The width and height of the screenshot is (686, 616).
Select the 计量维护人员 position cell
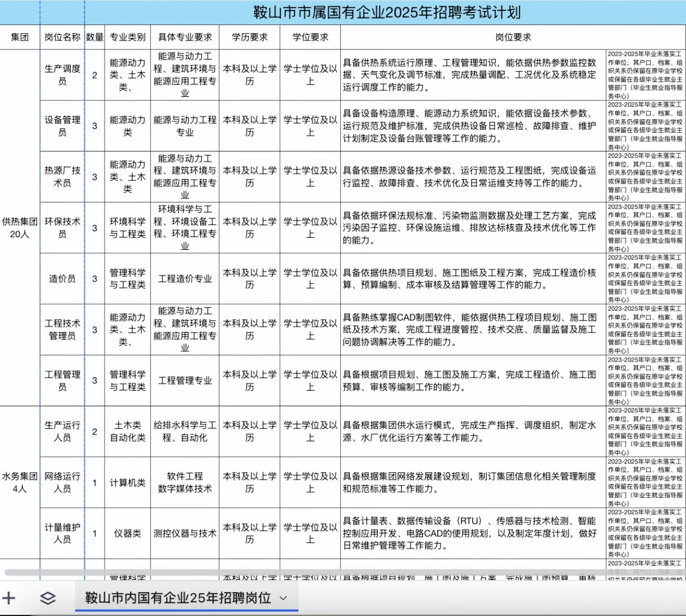[63, 533]
